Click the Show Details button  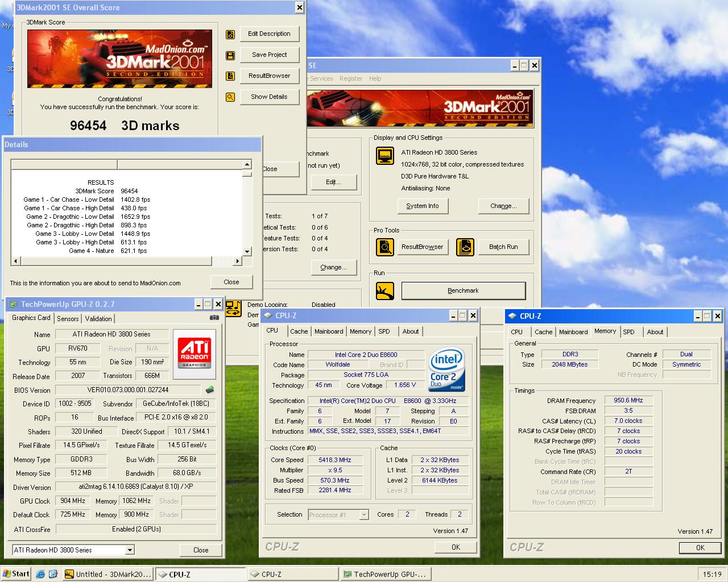point(269,97)
